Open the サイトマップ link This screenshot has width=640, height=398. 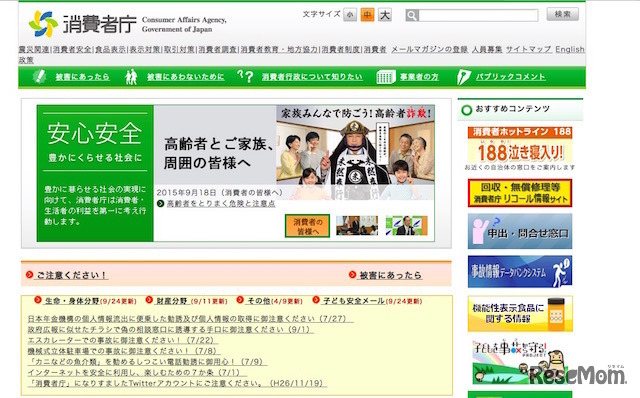(529, 49)
